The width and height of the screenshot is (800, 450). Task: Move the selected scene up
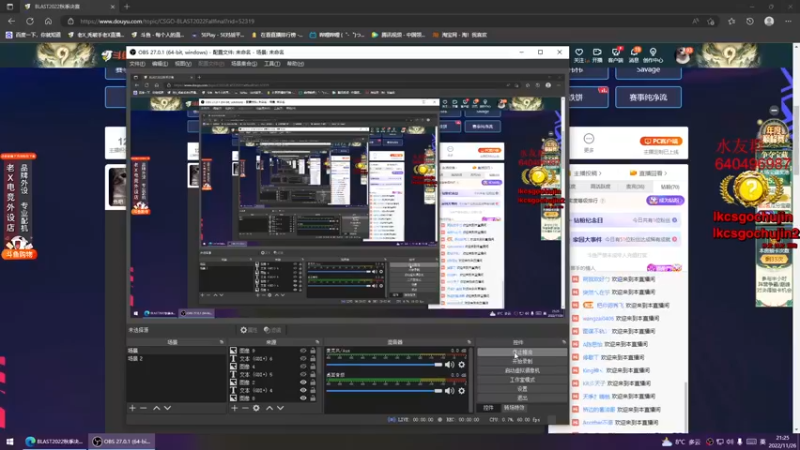(157, 408)
